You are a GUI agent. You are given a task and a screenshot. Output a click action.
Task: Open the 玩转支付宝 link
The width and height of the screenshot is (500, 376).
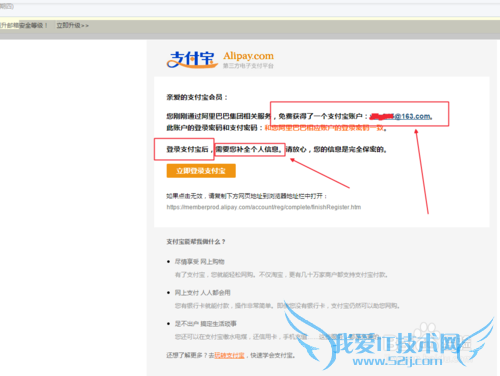(229, 355)
